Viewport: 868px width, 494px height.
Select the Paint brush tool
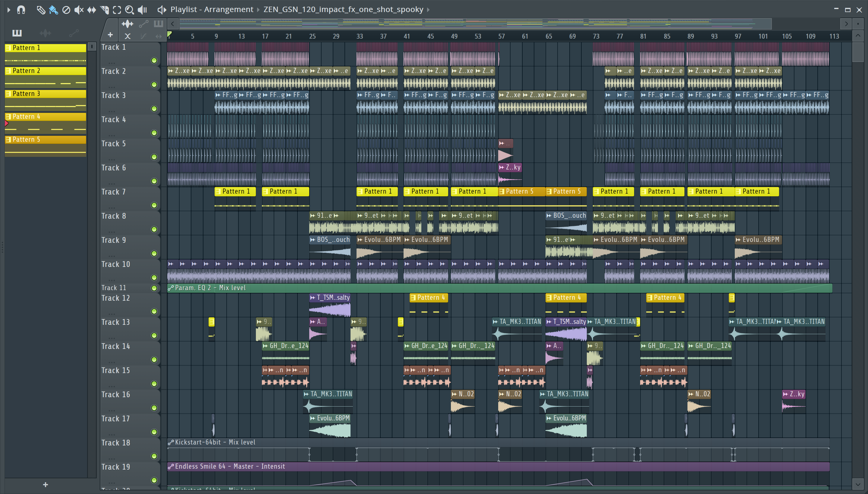click(54, 10)
